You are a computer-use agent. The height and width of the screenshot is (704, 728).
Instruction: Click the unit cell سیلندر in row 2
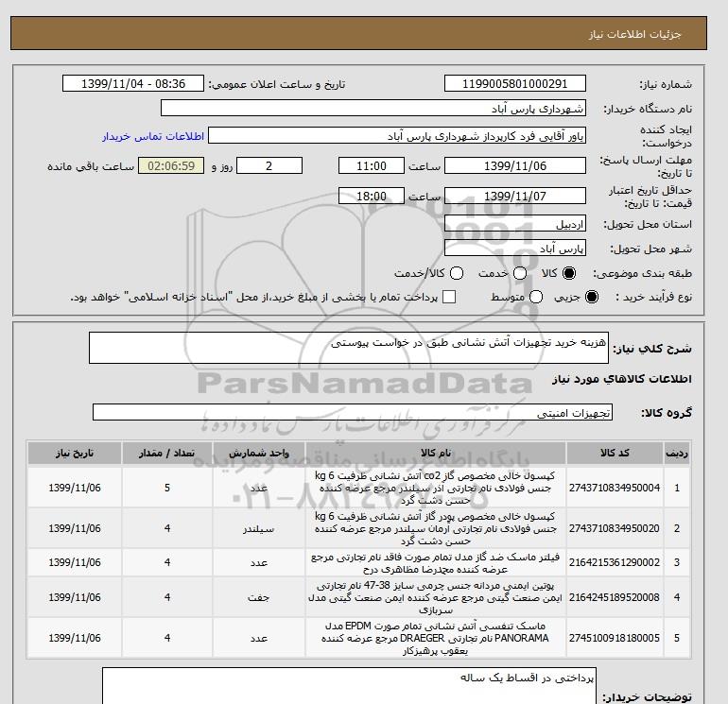tap(259, 528)
